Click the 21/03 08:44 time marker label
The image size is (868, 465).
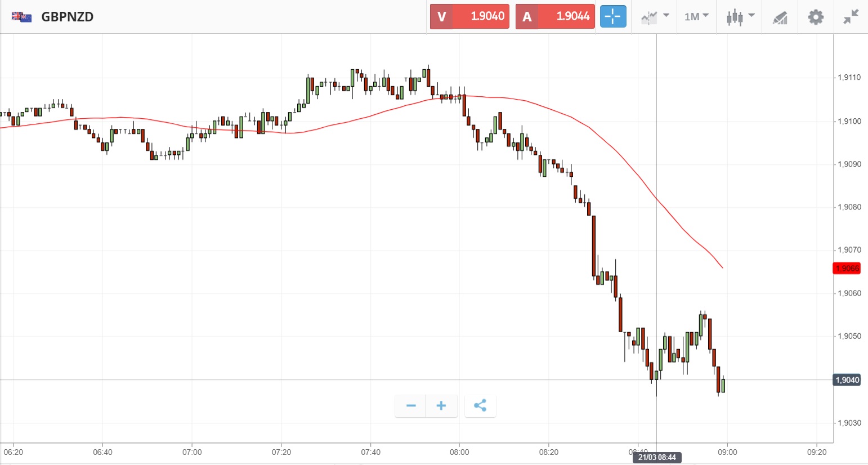pyautogui.click(x=657, y=457)
